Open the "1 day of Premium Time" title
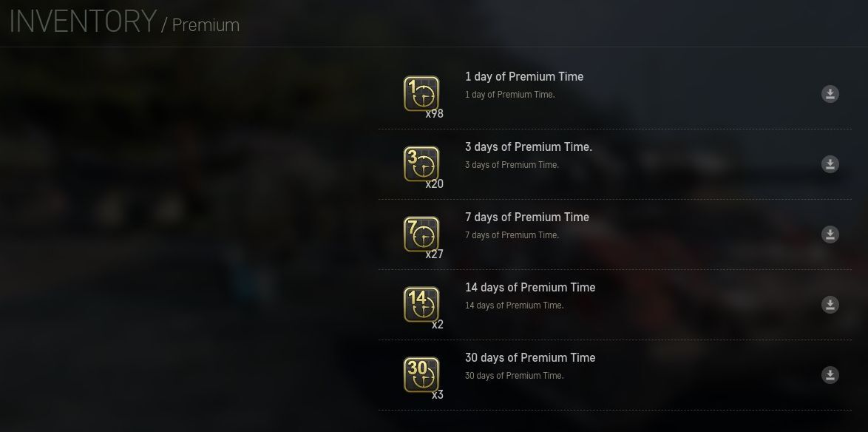868x432 pixels. click(524, 77)
